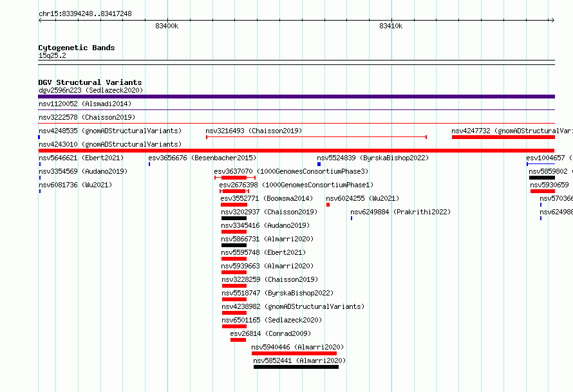Screen dimensions: 573x392
Task: Select the black bar under nsv5859802
Action: click(542, 178)
